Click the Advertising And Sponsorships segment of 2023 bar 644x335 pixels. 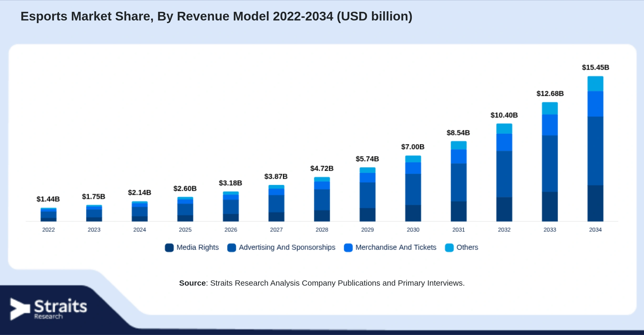94,213
